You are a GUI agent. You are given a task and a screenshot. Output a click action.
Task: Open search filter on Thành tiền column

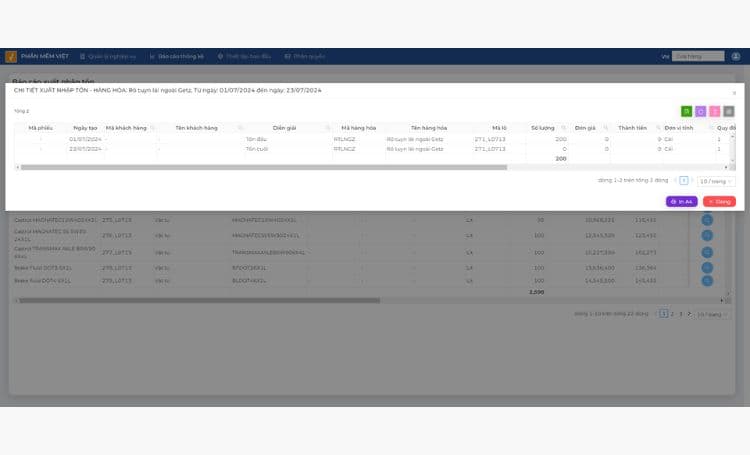(658, 128)
